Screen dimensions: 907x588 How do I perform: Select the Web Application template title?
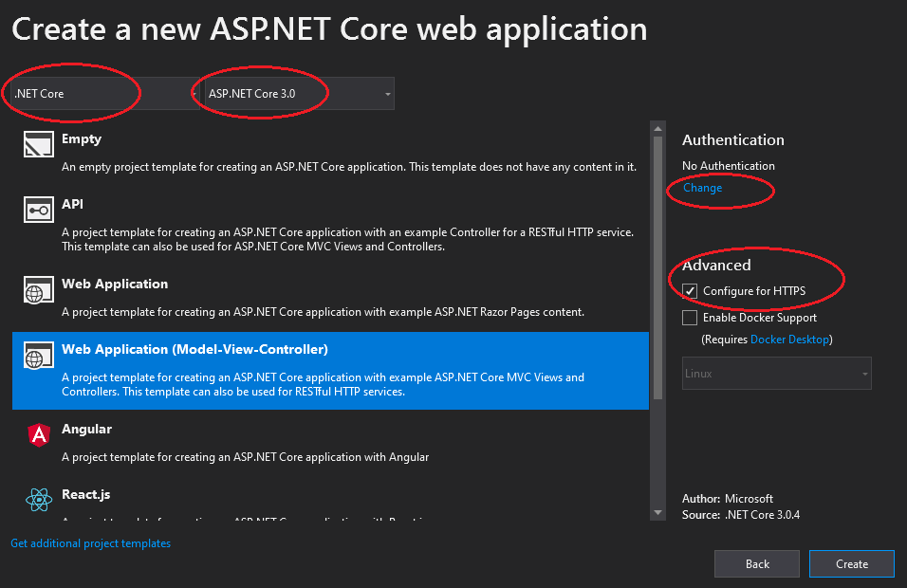[x=115, y=284]
